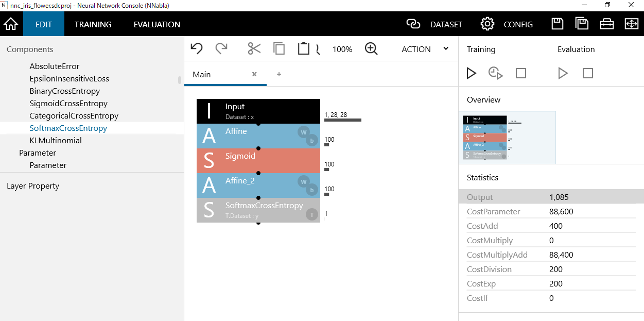Toggle the W parameter badge on Affine layer

[303, 132]
